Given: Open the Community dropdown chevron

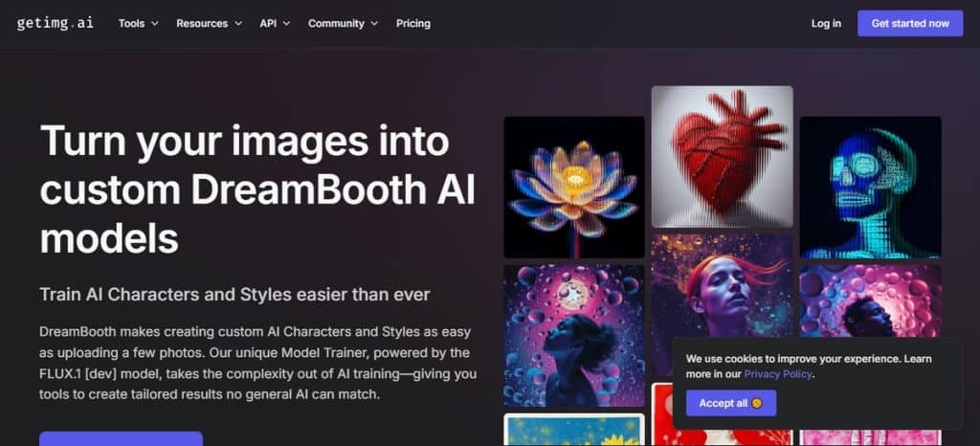Looking at the screenshot, I should (x=374, y=24).
